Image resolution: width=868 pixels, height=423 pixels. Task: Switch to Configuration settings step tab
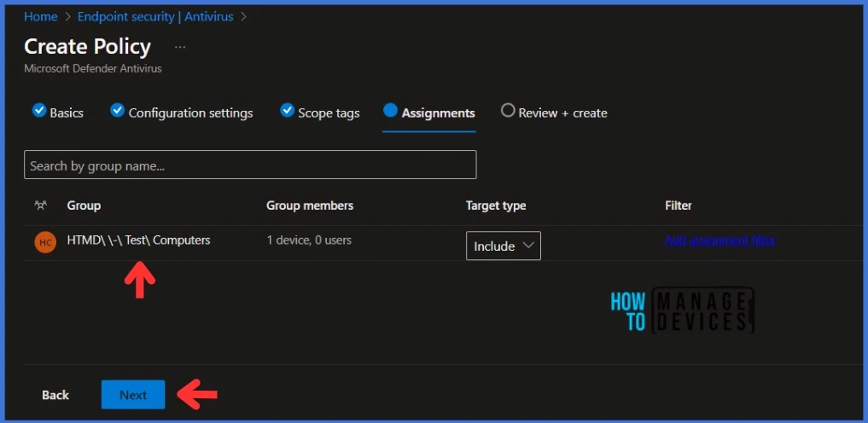[182, 113]
